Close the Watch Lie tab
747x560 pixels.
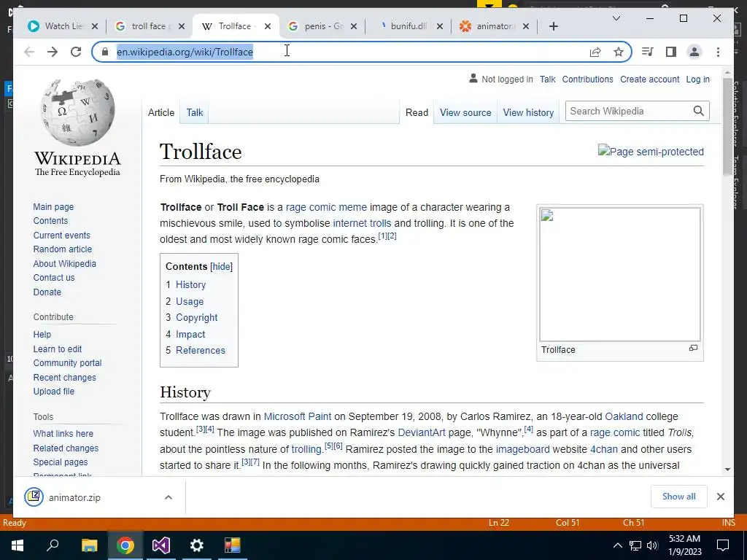click(94, 26)
